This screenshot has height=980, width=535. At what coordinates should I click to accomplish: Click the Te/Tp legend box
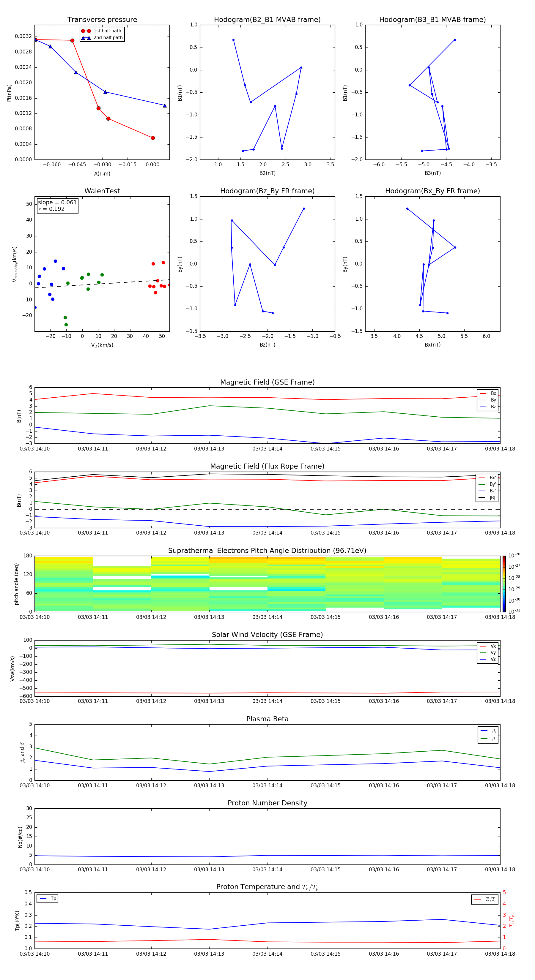click(x=485, y=899)
